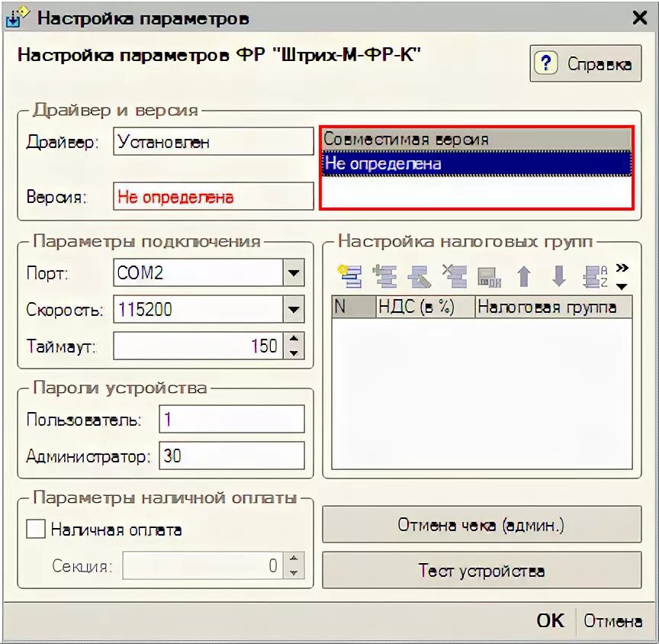Image resolution: width=659 pixels, height=644 pixels.
Task: Click the Таймаут field showing 150
Action: coord(198,346)
